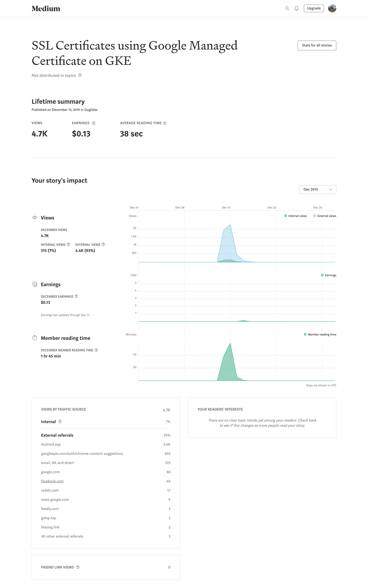Open notifications bell icon
The image size is (368, 588).
[x=296, y=8]
